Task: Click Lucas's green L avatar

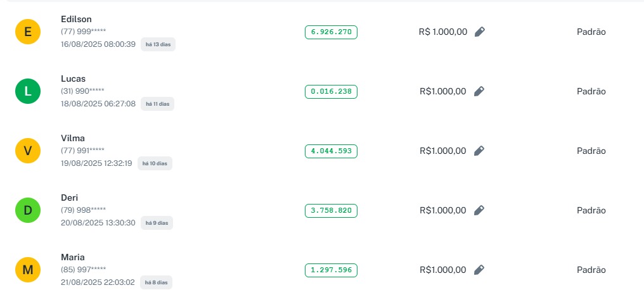Action: [28, 91]
